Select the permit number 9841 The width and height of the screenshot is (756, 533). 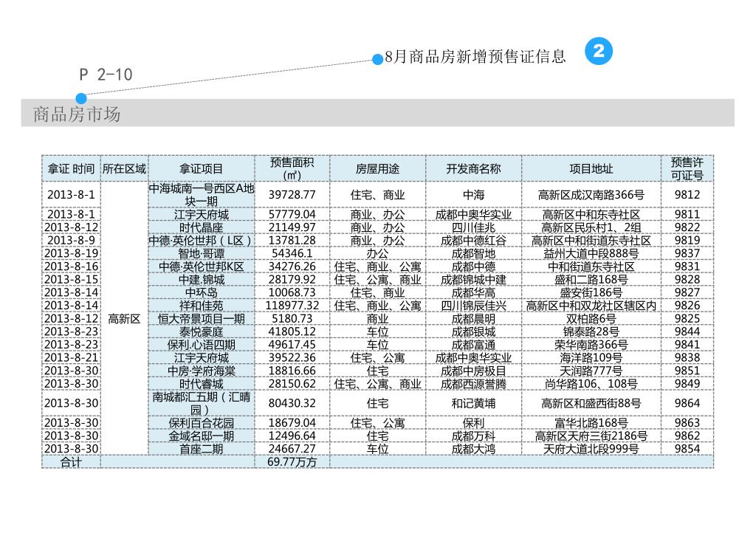(x=687, y=345)
